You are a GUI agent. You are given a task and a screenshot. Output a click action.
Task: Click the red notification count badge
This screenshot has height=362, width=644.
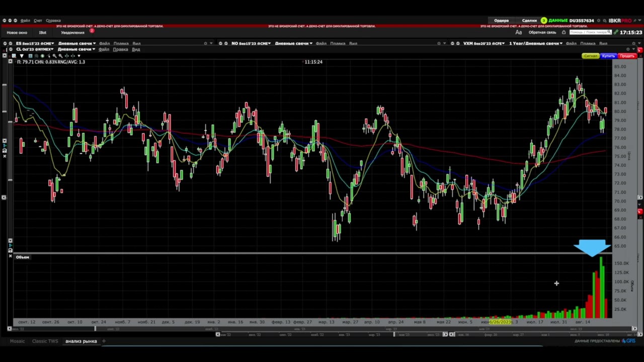[92, 31]
